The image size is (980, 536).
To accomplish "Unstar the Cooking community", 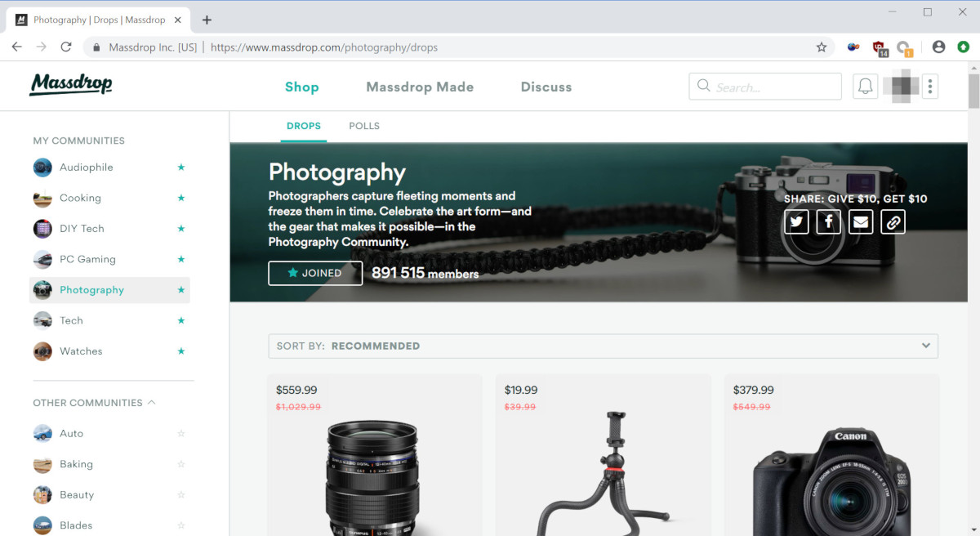I will click(x=181, y=198).
